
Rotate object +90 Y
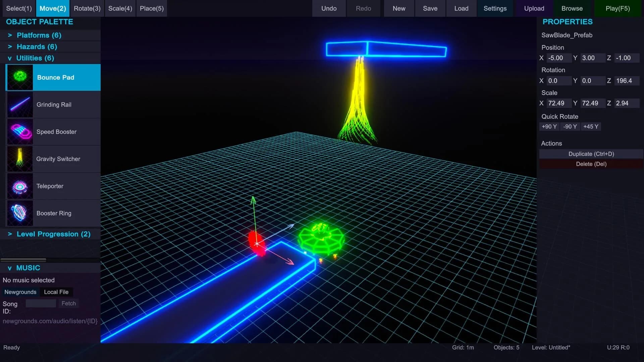click(x=549, y=127)
